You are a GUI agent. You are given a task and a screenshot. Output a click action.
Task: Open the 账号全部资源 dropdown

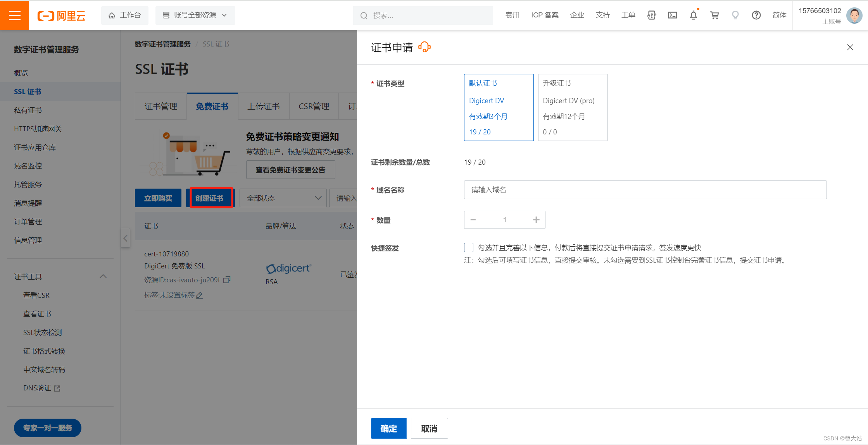195,15
